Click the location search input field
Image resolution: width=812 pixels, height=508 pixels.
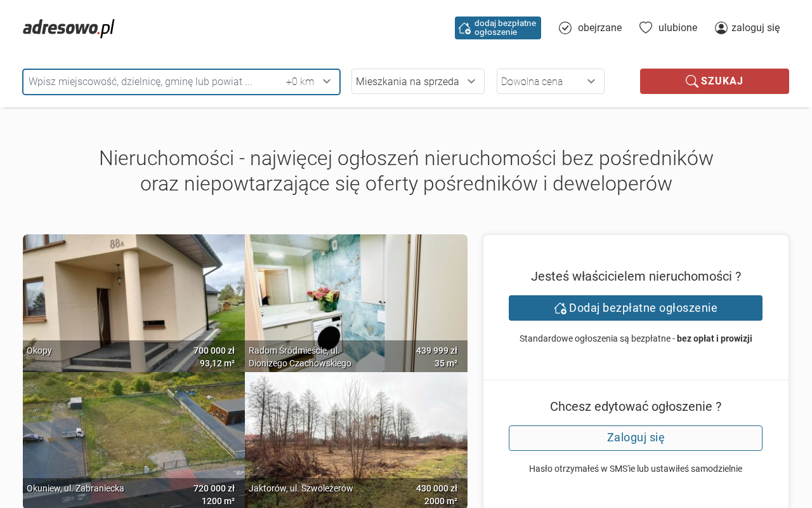pyautogui.click(x=152, y=81)
